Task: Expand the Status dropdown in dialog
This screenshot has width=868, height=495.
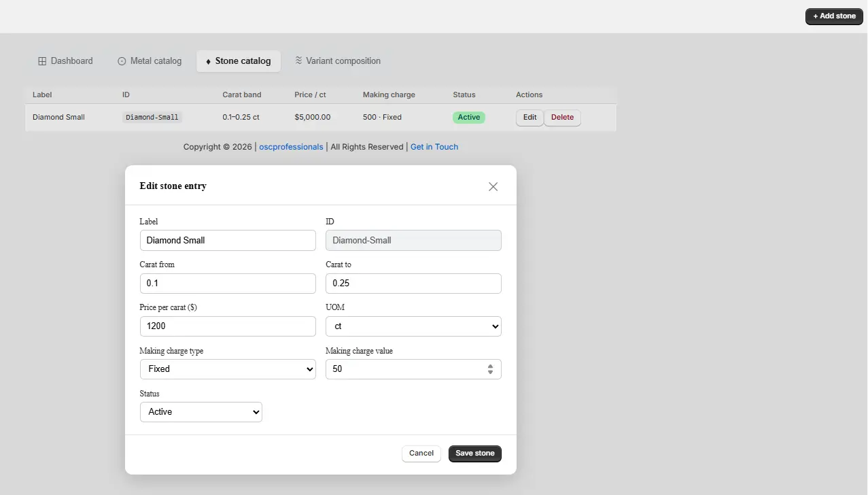Action: click(201, 412)
